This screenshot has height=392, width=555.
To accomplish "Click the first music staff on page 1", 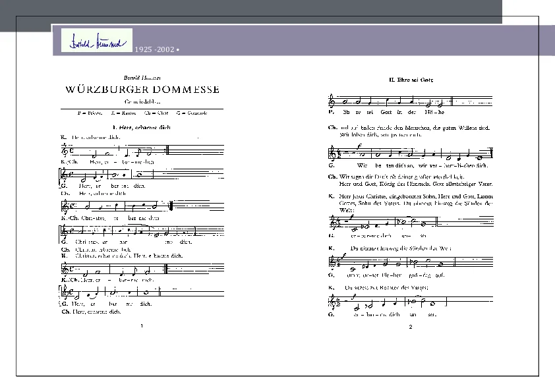I will (142, 150).
